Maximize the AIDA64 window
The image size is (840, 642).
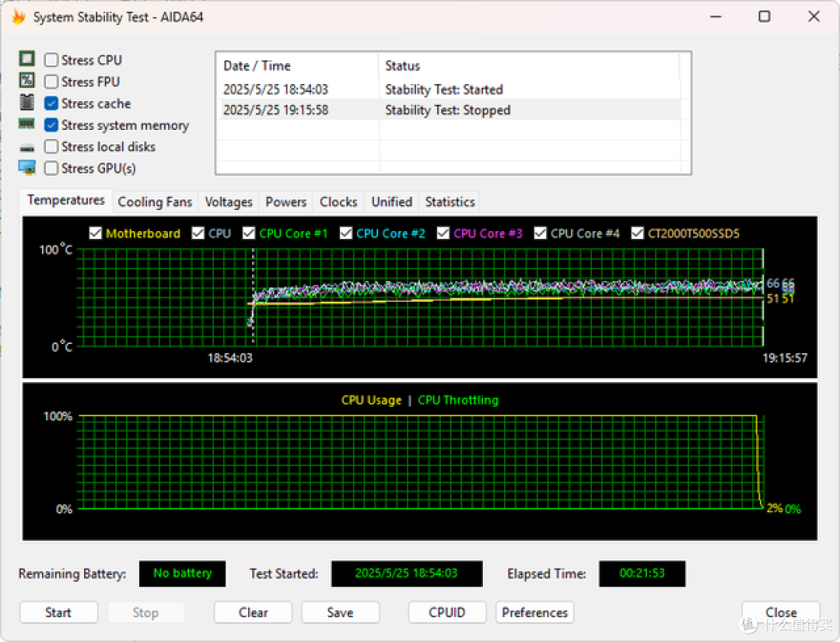765,16
